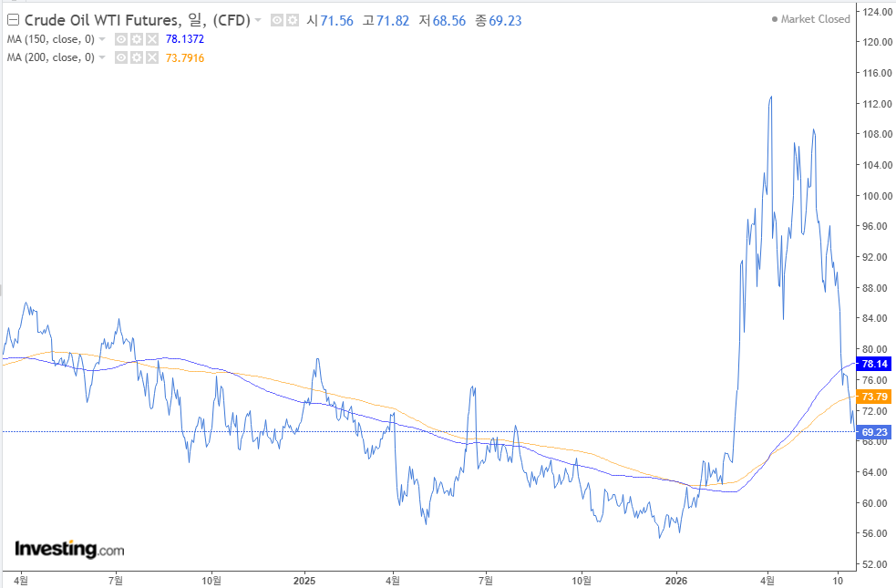The image size is (896, 588).
Task: Hide the MA 150 indicator with the eye icon
Action: (x=121, y=39)
